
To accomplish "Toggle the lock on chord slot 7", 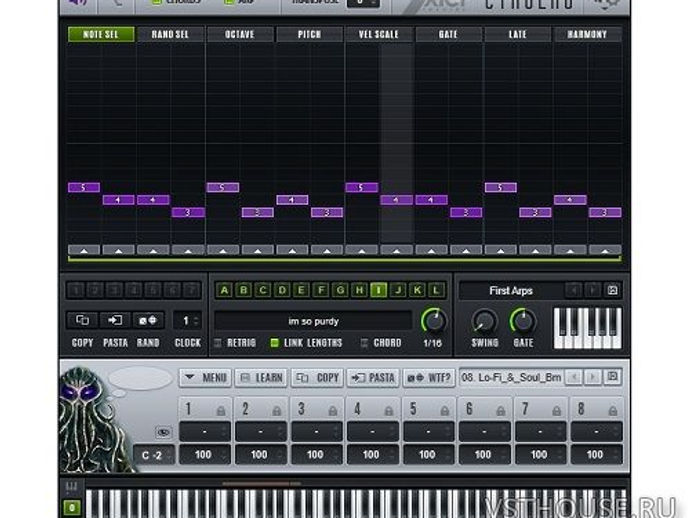I will tap(556, 411).
